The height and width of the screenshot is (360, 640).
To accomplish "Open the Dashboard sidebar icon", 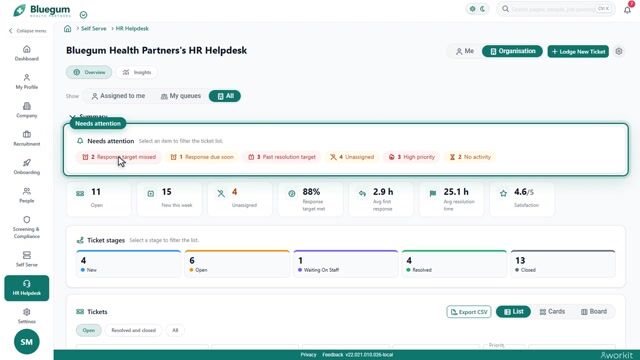I will click(27, 53).
